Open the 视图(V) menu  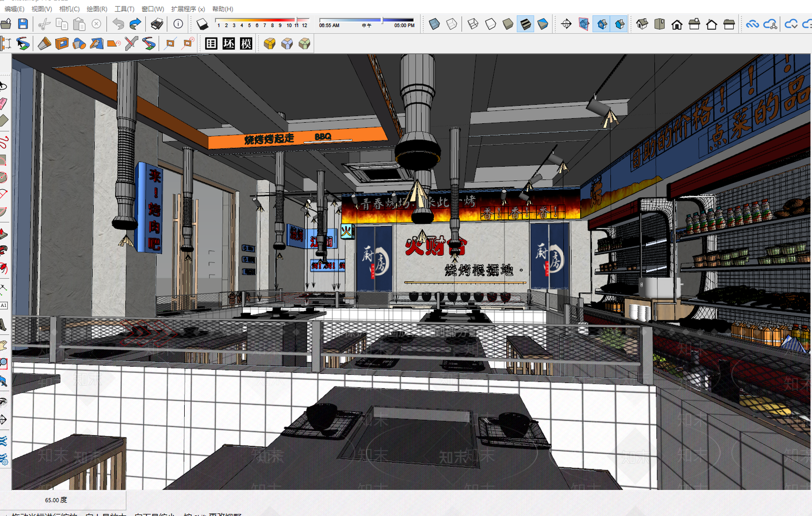point(42,9)
